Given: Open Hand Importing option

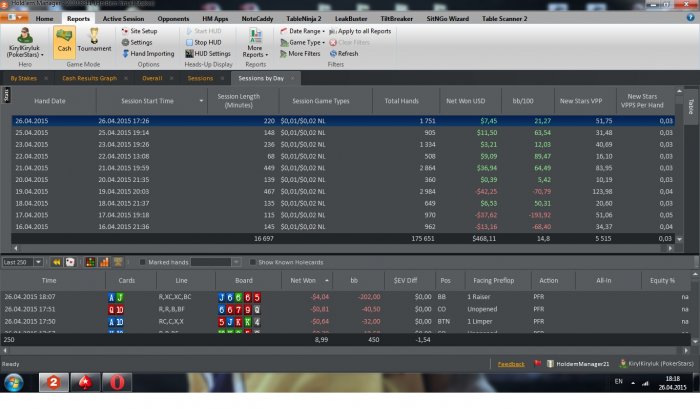Looking at the screenshot, I should point(148,54).
